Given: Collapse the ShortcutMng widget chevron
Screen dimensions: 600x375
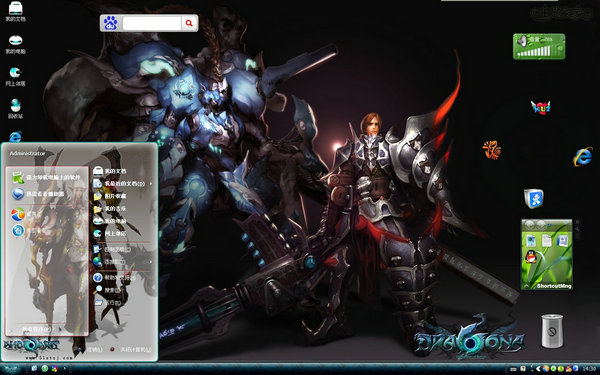Looking at the screenshot, I should pos(527,285).
